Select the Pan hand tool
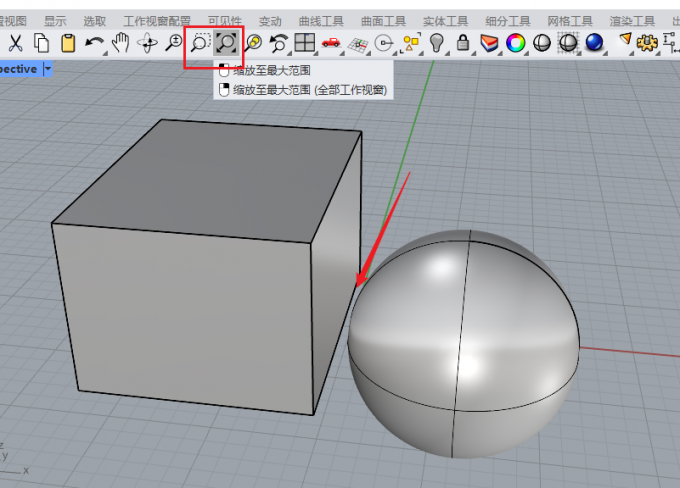The height and width of the screenshot is (488, 680). coord(121,43)
